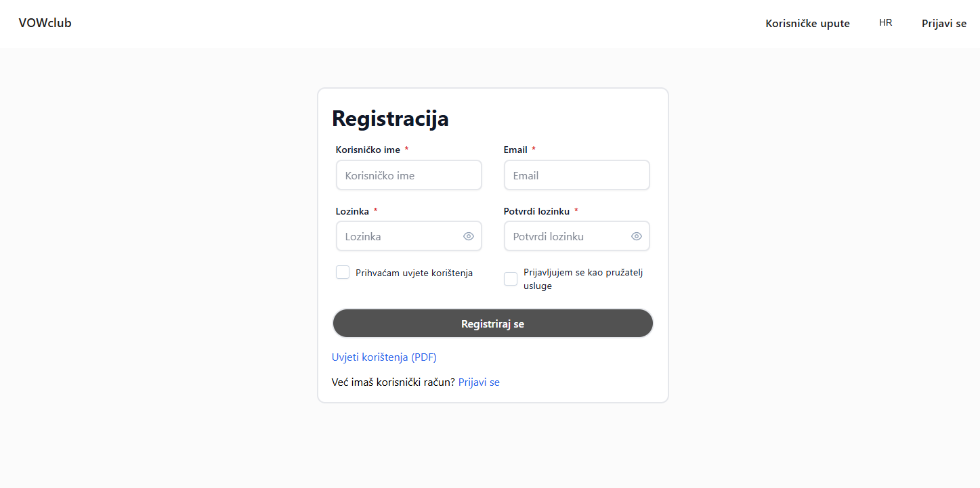The width and height of the screenshot is (980, 488).
Task: Click the Email label above its field
Action: [515, 150]
